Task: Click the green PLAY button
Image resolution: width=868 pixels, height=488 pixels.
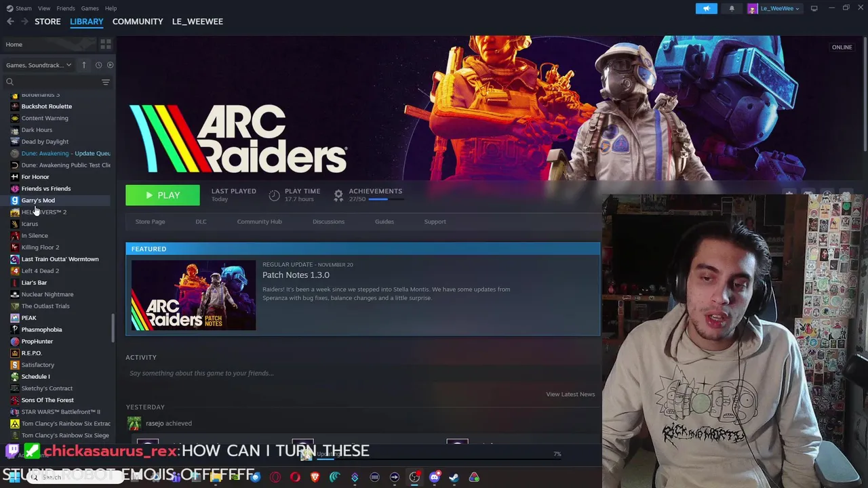Action: (163, 195)
